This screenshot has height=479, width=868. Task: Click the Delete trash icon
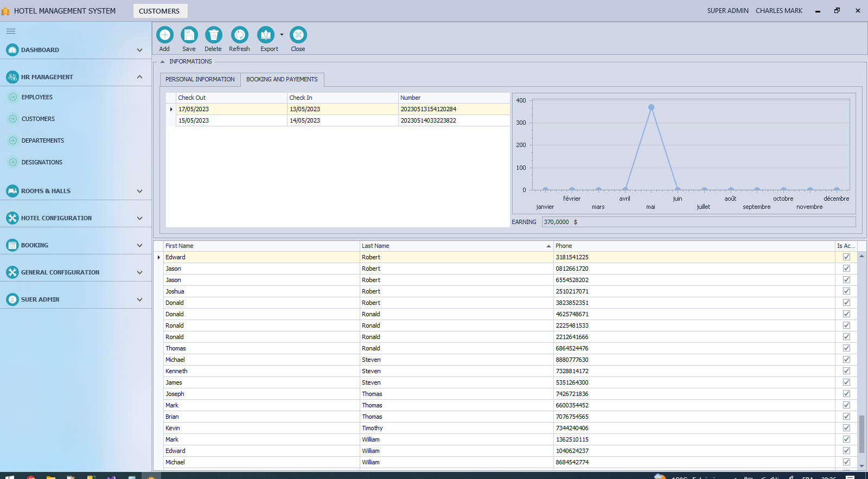click(213, 35)
